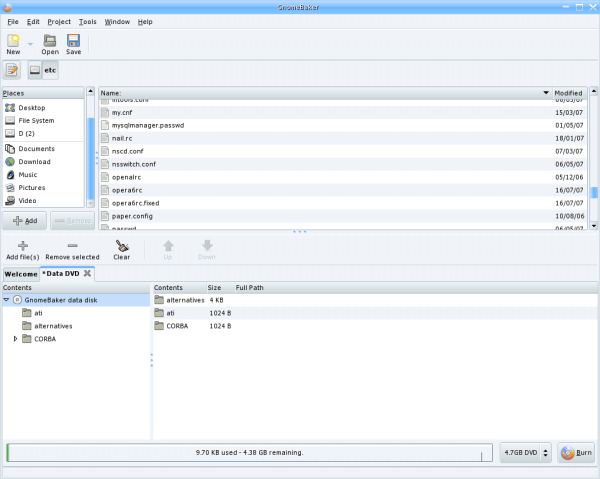The image size is (600, 479).
Task: Sort files by the Name column header
Action: click(325, 93)
